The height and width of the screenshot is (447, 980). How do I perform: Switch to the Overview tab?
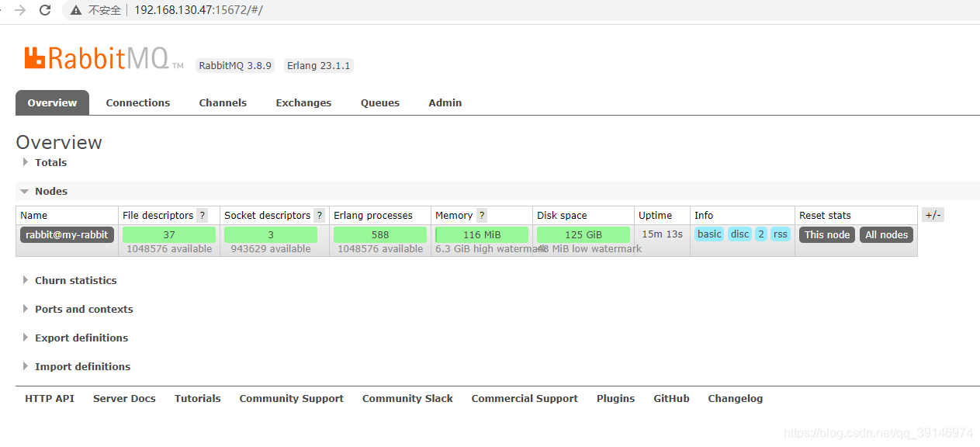point(52,102)
